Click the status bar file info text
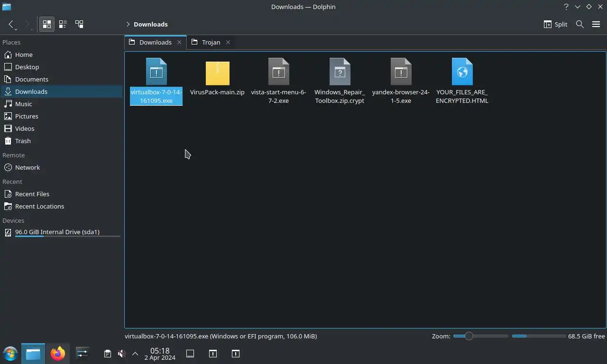The width and height of the screenshot is (607, 364). click(x=221, y=336)
